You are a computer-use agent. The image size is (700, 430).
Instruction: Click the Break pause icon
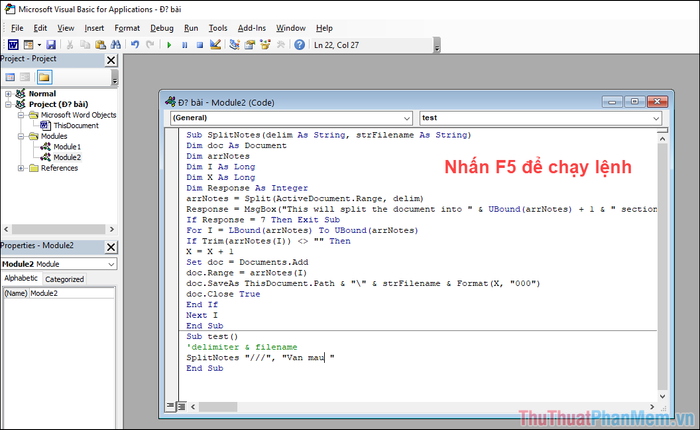tap(184, 45)
